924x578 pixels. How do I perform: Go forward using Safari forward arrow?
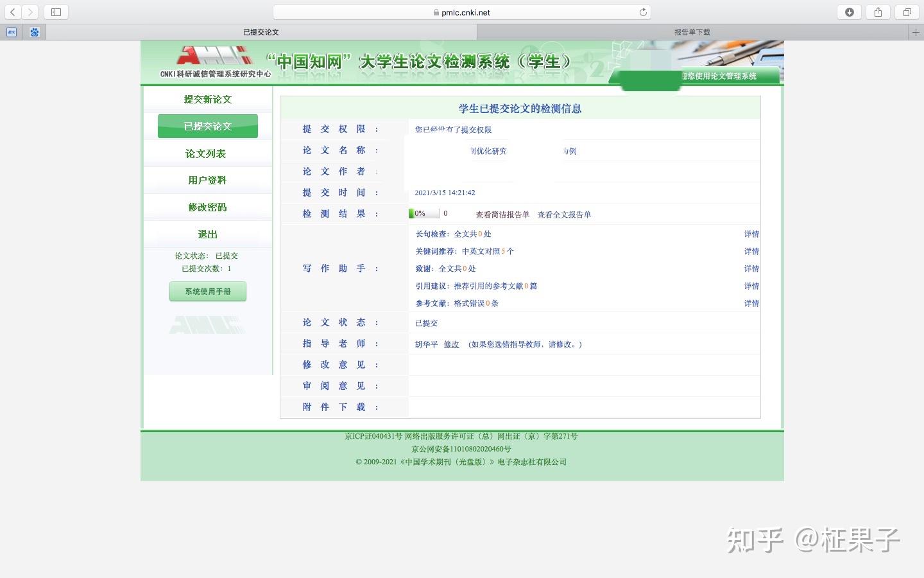[30, 12]
